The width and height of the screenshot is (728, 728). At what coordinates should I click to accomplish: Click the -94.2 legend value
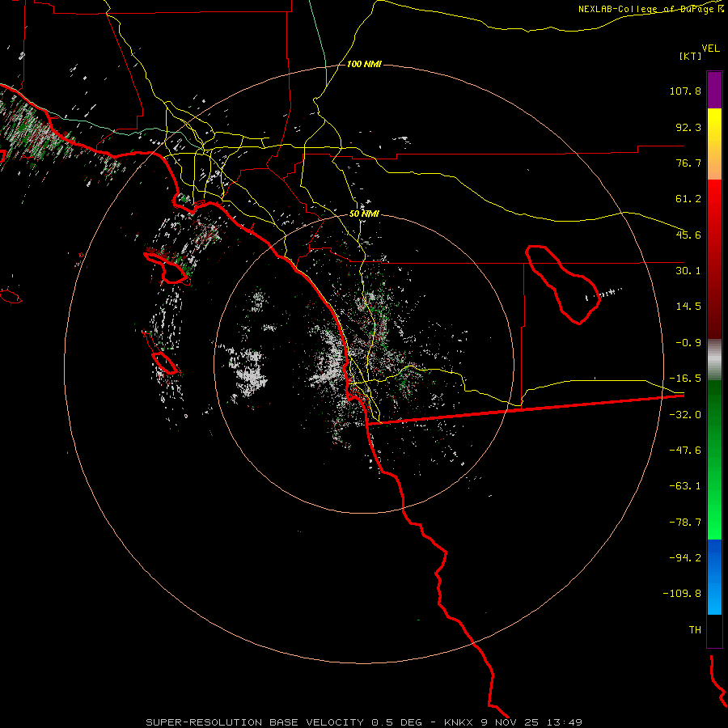685,557
